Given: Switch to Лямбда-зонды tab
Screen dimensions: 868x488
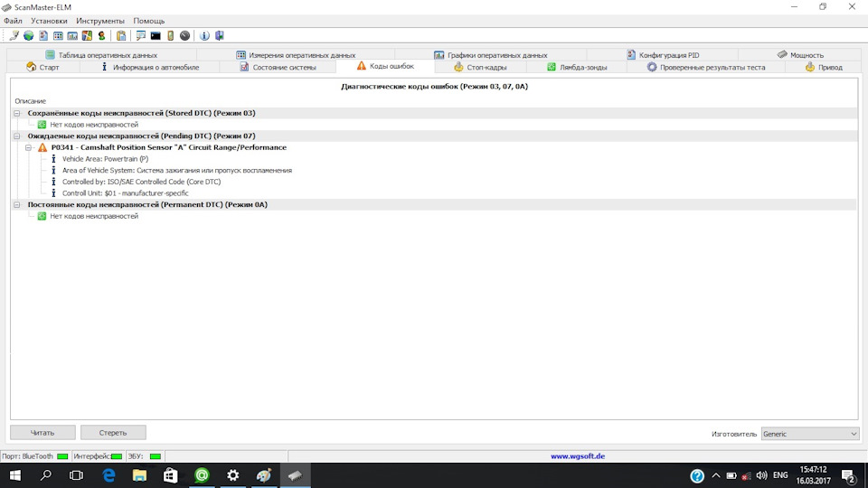Looking at the screenshot, I should tap(577, 67).
